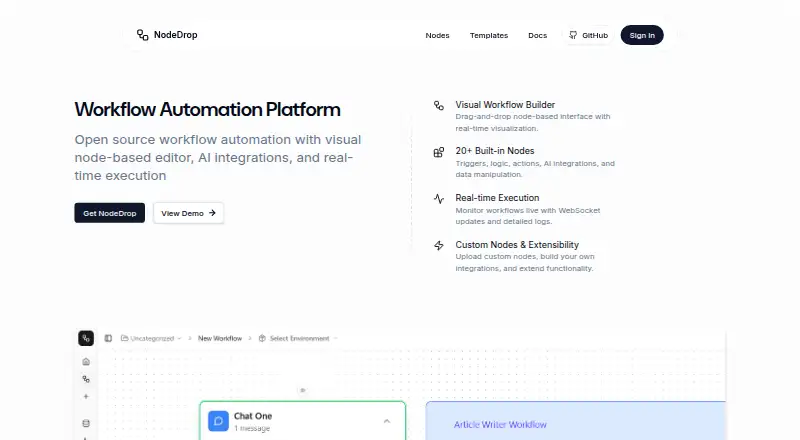Image resolution: width=800 pixels, height=440 pixels.
Task: Open the Templates menu item
Action: click(489, 35)
